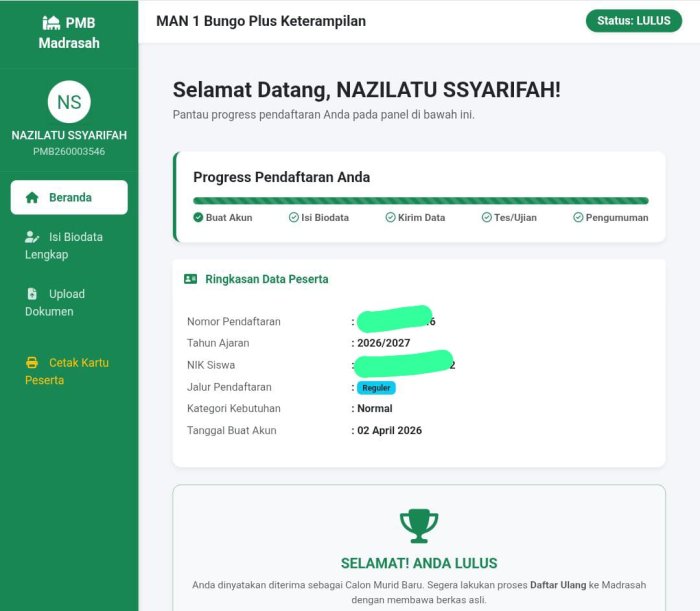
Task: Click the Isi Biodata step check icon
Action: tap(293, 217)
